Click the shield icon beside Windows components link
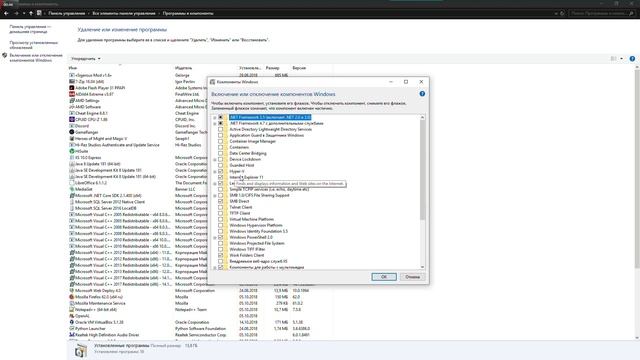The width and height of the screenshot is (640, 360). [x=4, y=56]
